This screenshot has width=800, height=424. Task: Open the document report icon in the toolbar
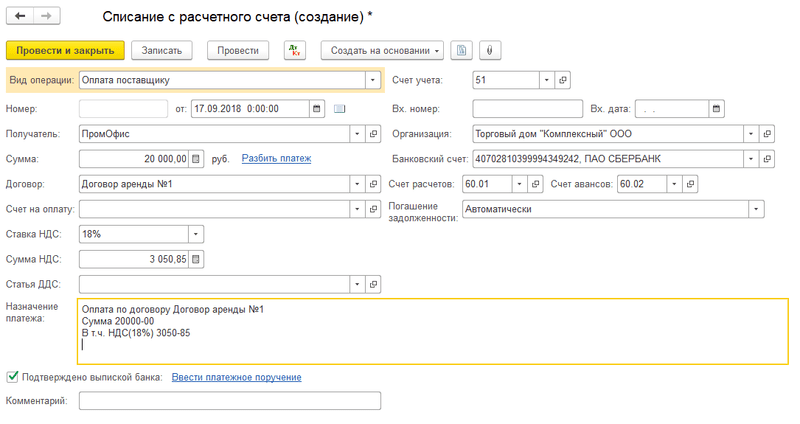tap(462, 50)
